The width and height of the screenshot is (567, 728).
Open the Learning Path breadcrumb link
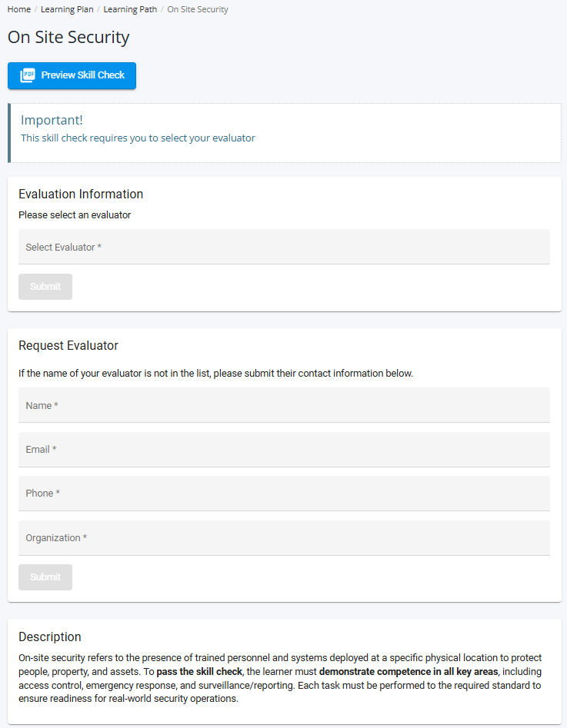point(129,10)
